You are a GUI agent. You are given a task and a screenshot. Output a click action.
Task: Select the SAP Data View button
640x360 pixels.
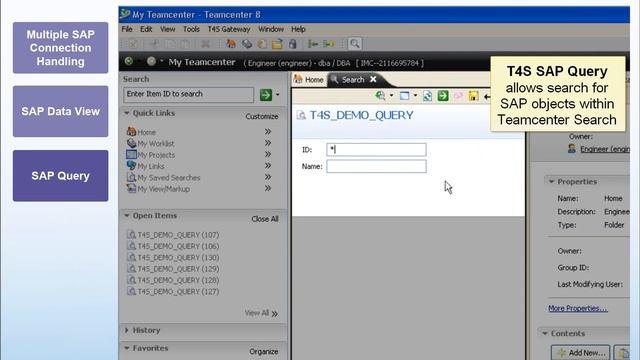pos(60,111)
